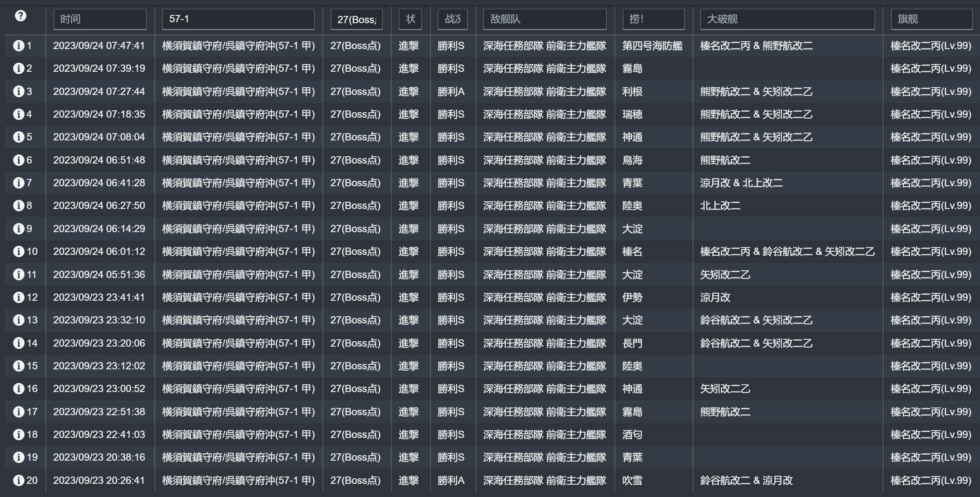This screenshot has width=980, height=497.
Task: Click the 旗舰 flagship filter field
Action: (x=931, y=19)
